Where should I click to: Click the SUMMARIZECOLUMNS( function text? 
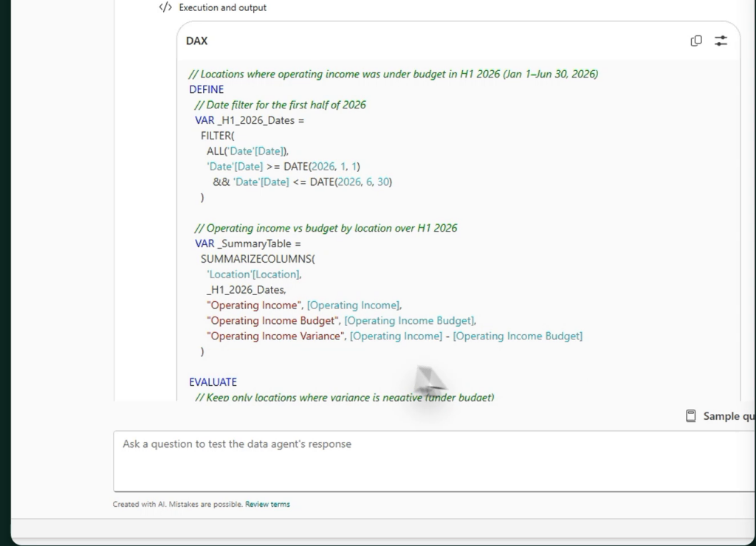pyautogui.click(x=258, y=259)
